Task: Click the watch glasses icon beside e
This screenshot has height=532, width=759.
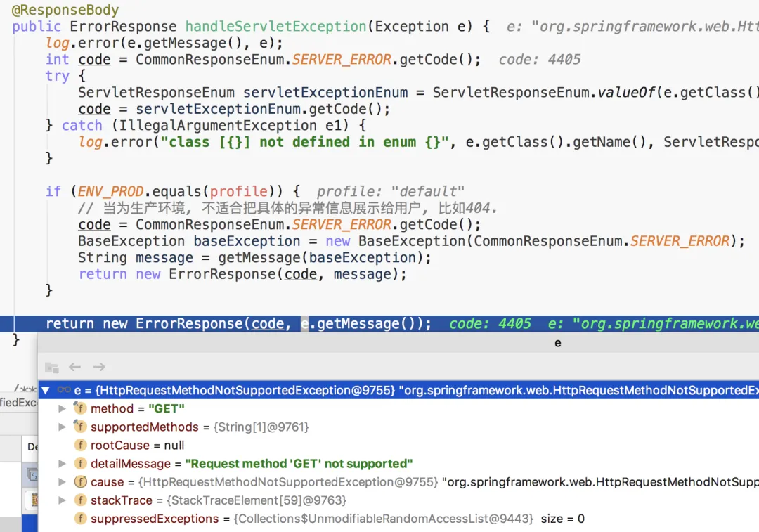Action: [x=63, y=390]
